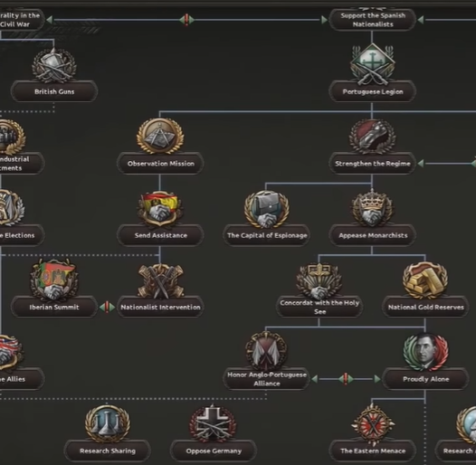Select the Proudly Alone focus label
This screenshot has width=476, height=465.
pyautogui.click(x=425, y=379)
